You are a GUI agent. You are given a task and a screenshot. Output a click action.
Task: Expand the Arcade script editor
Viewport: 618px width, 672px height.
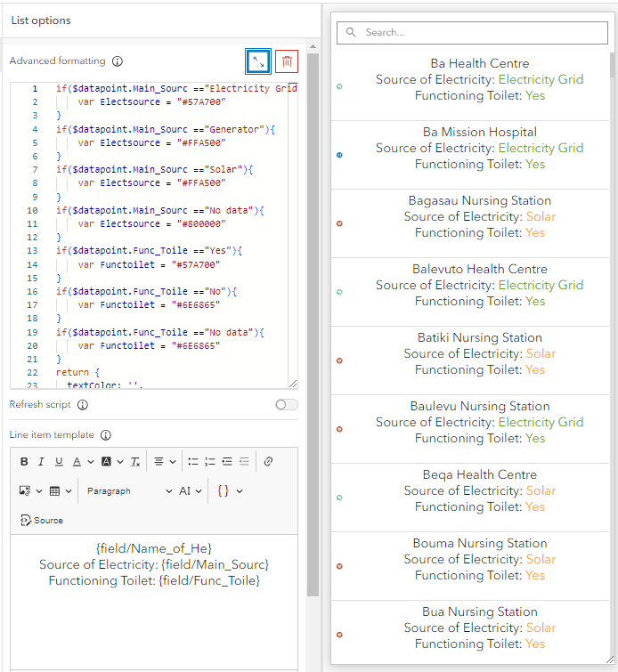point(258,61)
